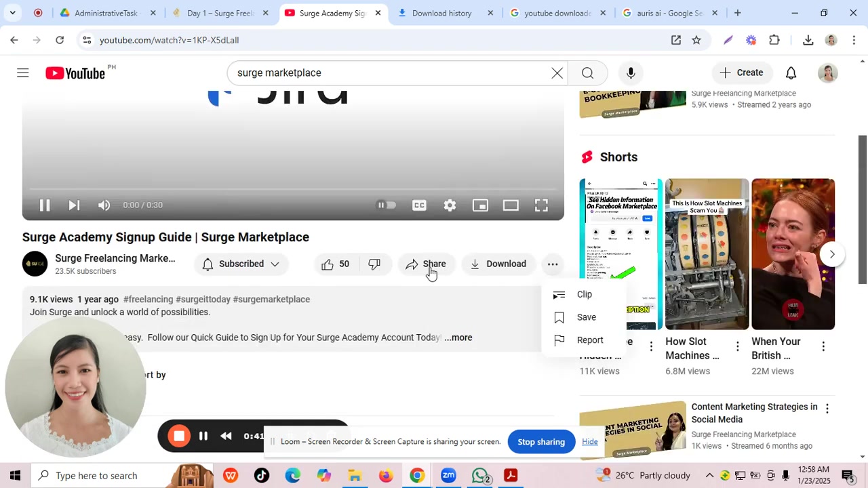Open a new browser tab
Screen dimensions: 868x488
(x=737, y=13)
